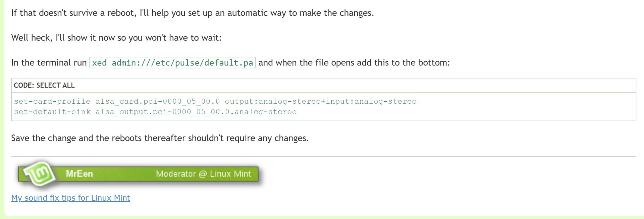Click SELECT ALL in the code header
The height and width of the screenshot is (219, 644).
pyautogui.click(x=55, y=86)
